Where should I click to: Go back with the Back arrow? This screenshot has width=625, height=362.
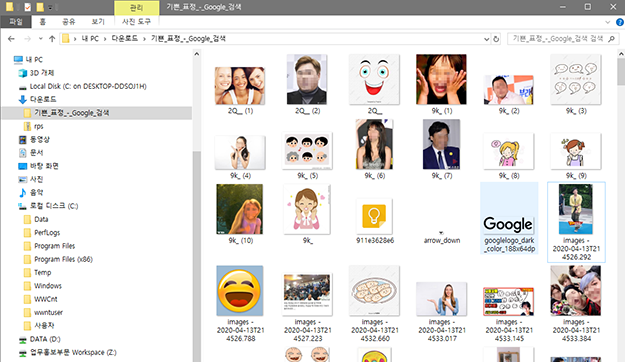coord(11,39)
